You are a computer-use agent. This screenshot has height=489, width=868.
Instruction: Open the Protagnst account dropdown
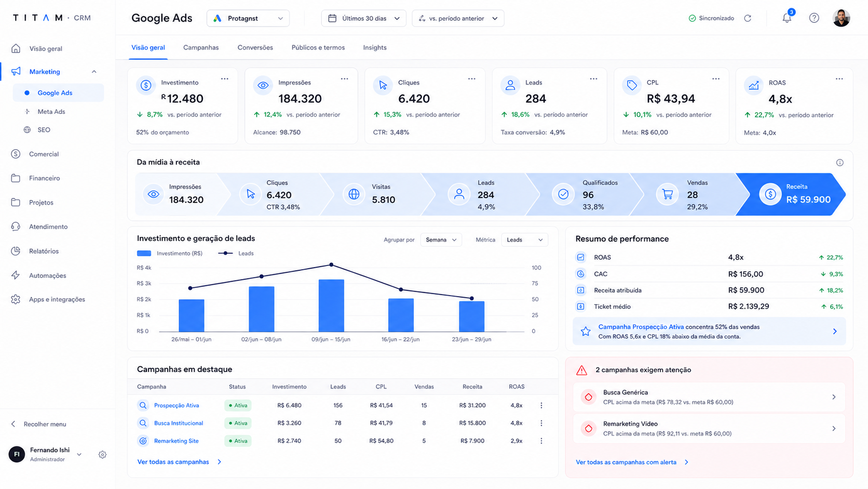point(248,18)
